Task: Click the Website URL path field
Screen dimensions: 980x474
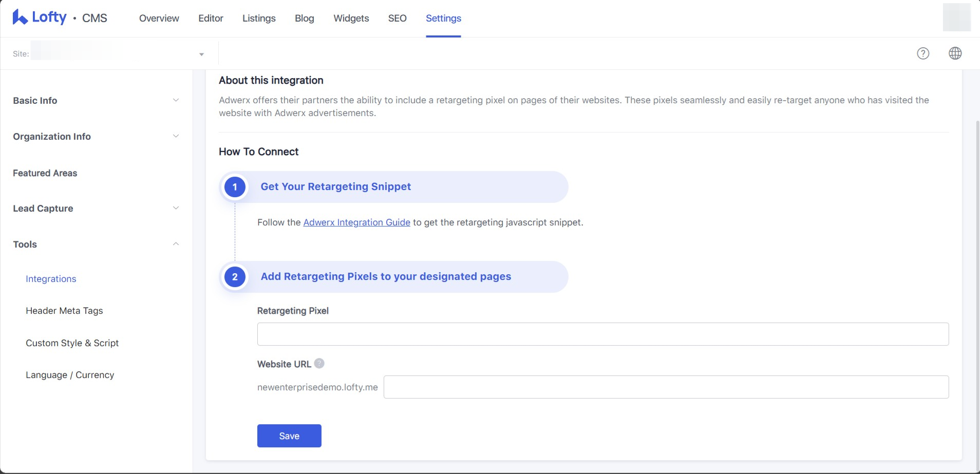Action: click(x=666, y=387)
